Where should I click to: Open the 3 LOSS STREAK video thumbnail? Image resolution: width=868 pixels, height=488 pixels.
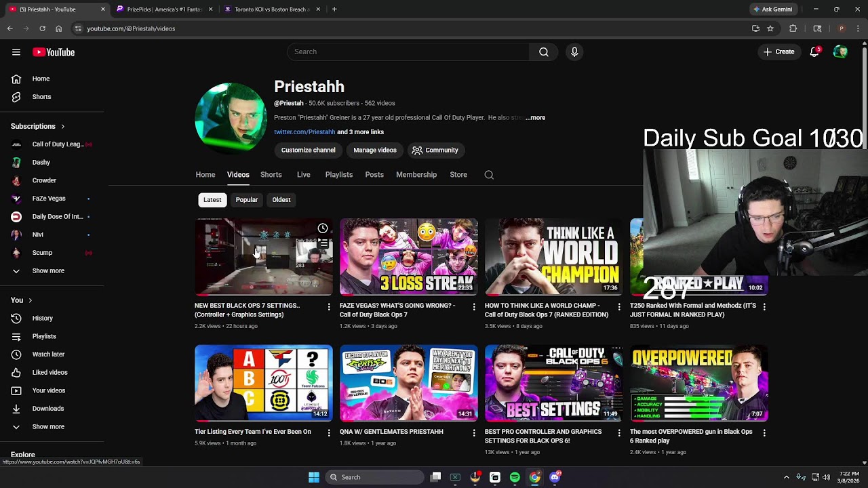pos(409,257)
